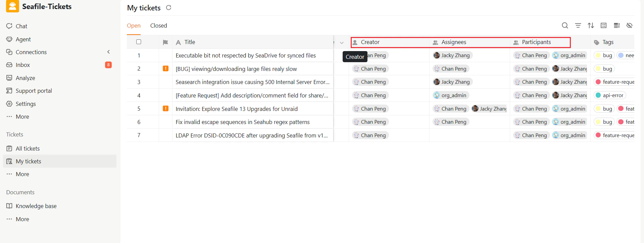
Task: Expand More under Documents section
Action: (x=22, y=219)
